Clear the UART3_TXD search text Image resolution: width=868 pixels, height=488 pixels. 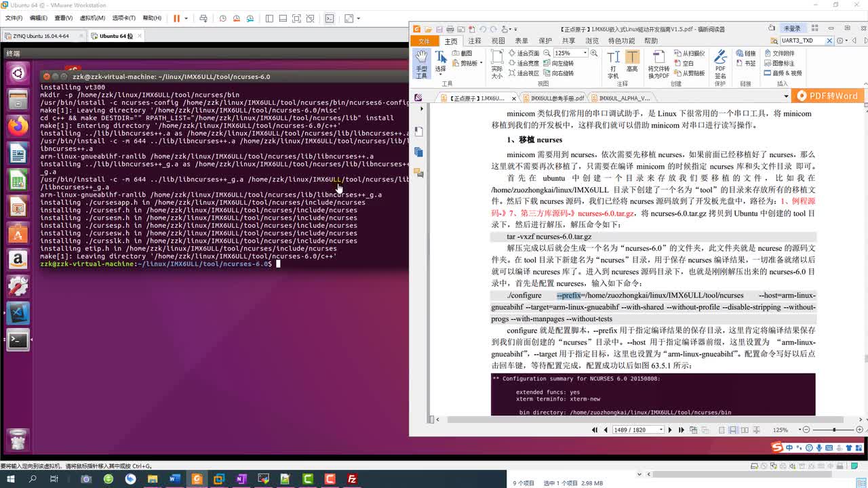(x=829, y=41)
